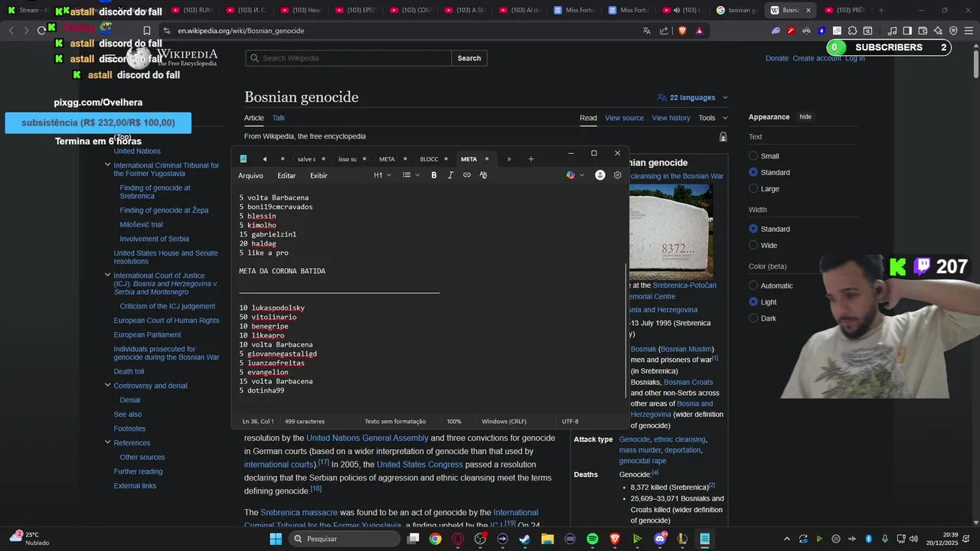
Task: Click the Wikipedia Search button
Action: point(469,58)
